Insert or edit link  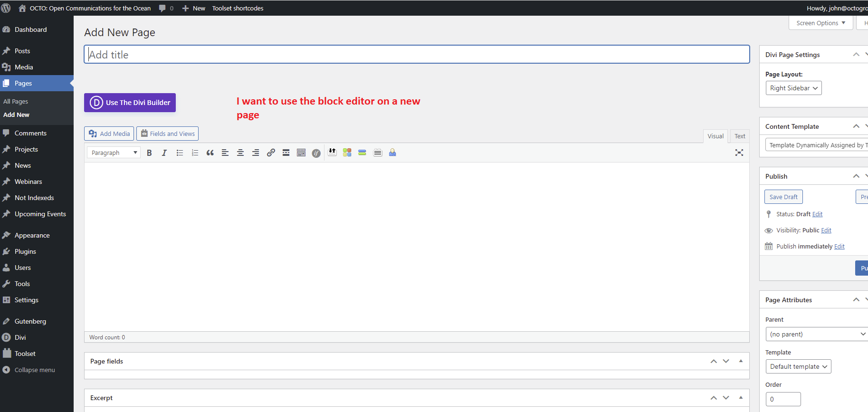coord(271,153)
